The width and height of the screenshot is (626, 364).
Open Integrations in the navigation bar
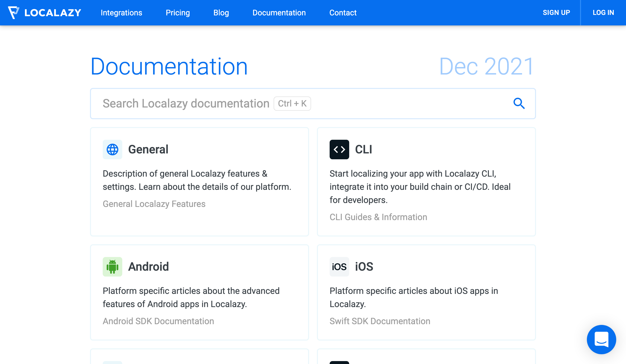pyautogui.click(x=122, y=13)
